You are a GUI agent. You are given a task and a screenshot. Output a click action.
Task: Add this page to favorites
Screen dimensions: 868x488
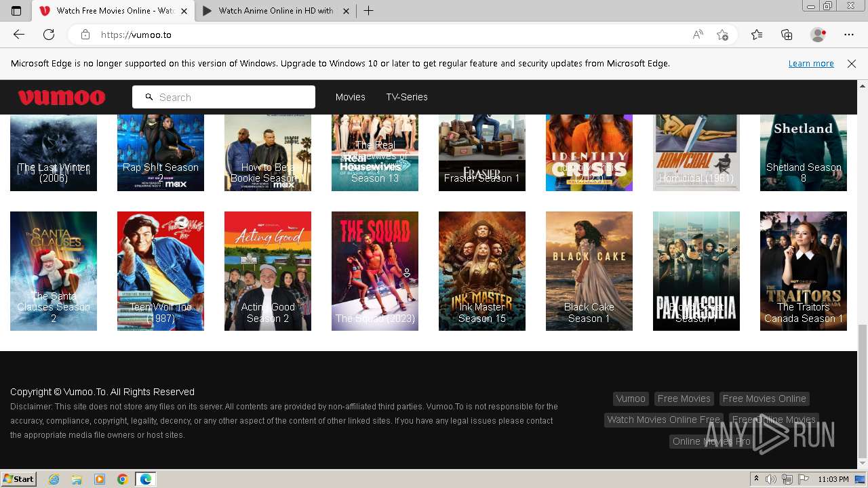(x=722, y=35)
